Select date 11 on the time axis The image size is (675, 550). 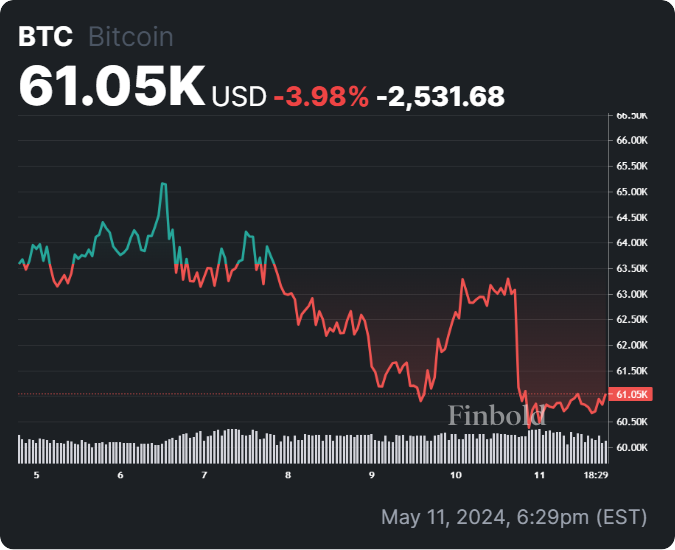(x=539, y=475)
